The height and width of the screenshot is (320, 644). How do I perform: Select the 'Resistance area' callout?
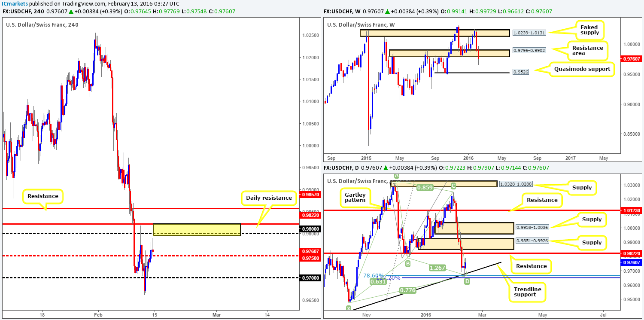pos(587,50)
